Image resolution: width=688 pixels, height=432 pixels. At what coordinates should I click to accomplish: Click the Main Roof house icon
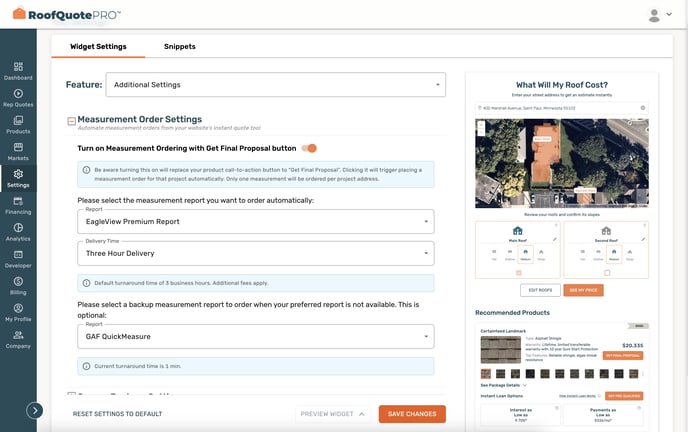point(518,231)
